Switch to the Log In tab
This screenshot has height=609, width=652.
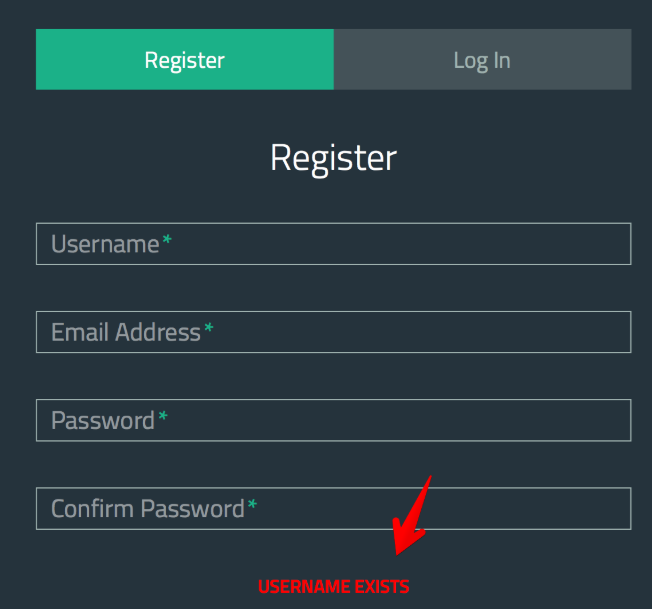pos(482,60)
